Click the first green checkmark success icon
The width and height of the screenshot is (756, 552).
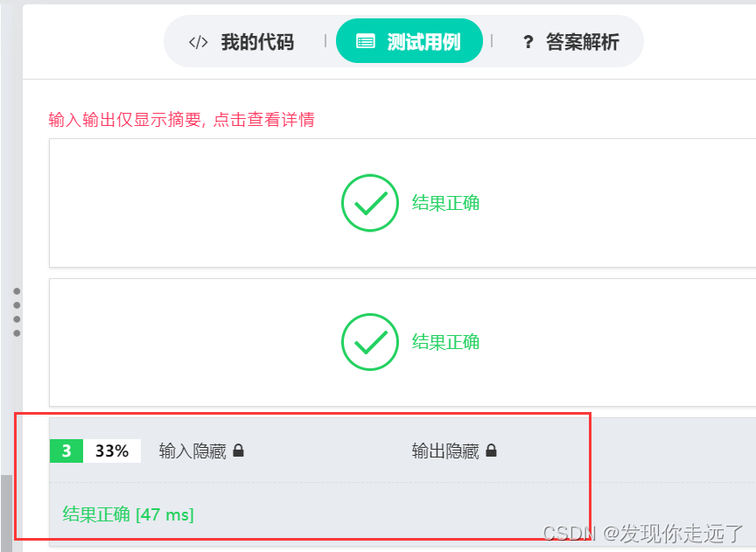coord(369,203)
